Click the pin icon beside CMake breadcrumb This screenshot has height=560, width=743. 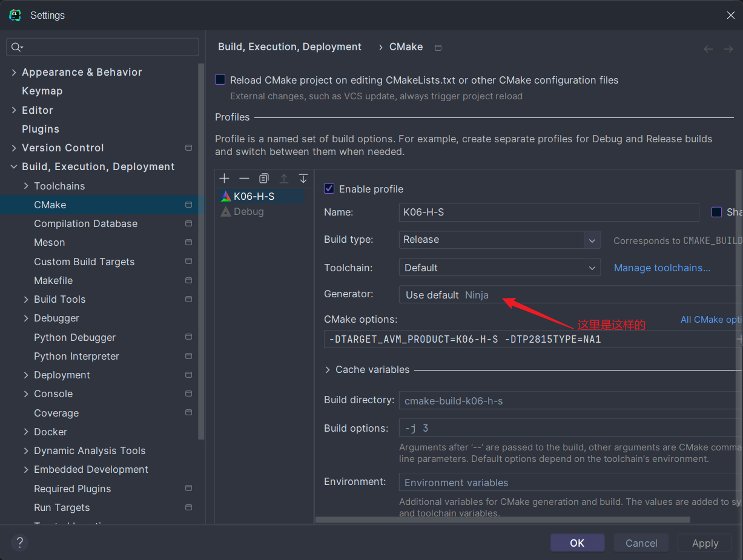coord(437,47)
